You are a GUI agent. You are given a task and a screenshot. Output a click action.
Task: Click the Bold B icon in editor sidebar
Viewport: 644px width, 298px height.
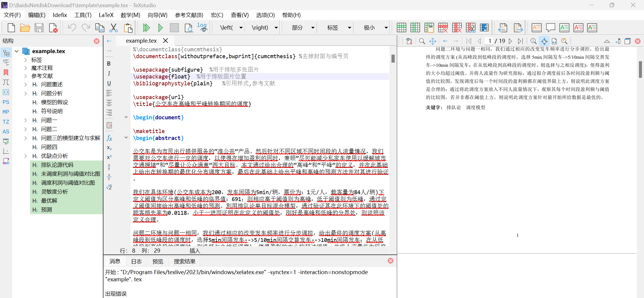pos(109,64)
